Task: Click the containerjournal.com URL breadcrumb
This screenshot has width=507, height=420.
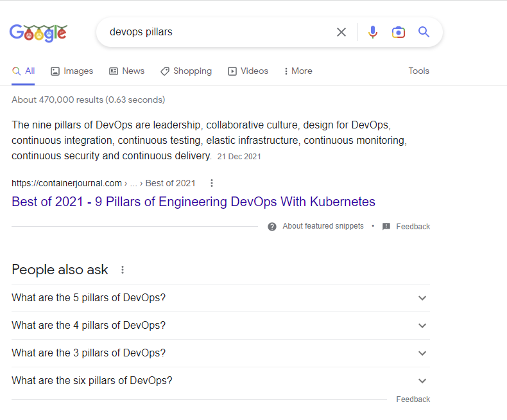Action: pyautogui.click(x=103, y=183)
